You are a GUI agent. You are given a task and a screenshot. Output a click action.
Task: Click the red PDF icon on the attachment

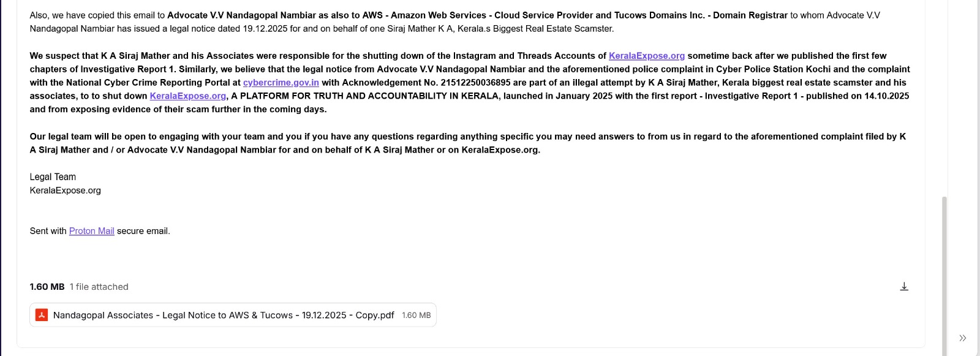click(42, 315)
